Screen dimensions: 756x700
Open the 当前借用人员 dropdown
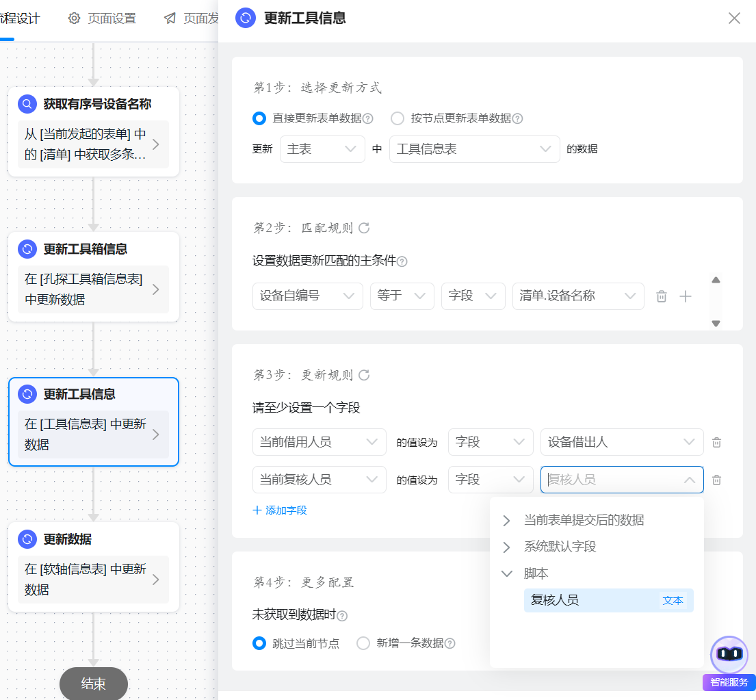320,442
